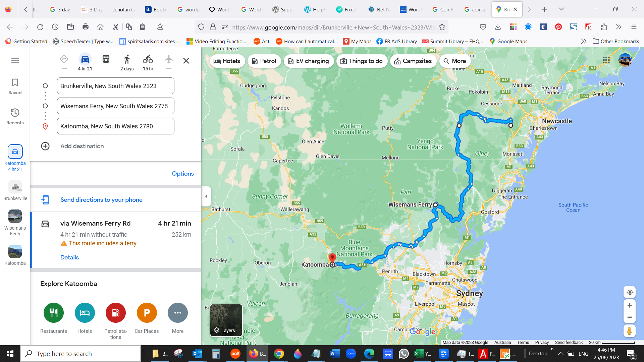Open Petrol stations in Explore Katoomba
Image resolution: width=644 pixels, height=362 pixels.
(115, 312)
